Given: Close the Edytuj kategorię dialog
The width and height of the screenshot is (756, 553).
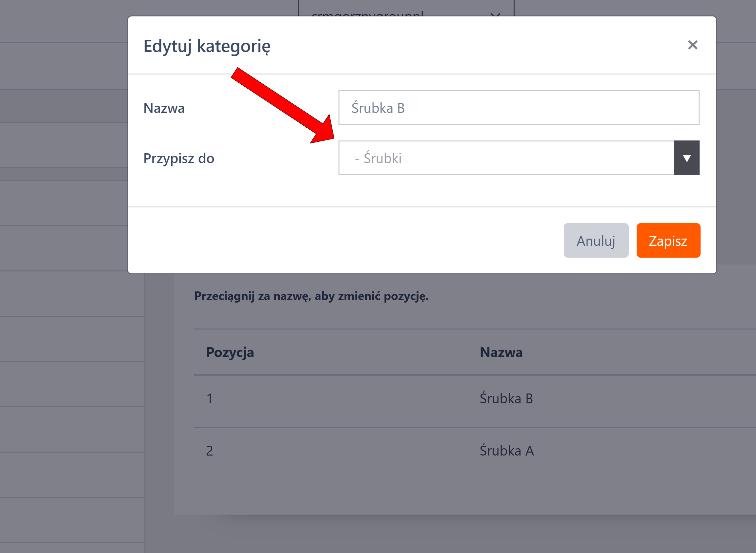Looking at the screenshot, I should pos(692,45).
